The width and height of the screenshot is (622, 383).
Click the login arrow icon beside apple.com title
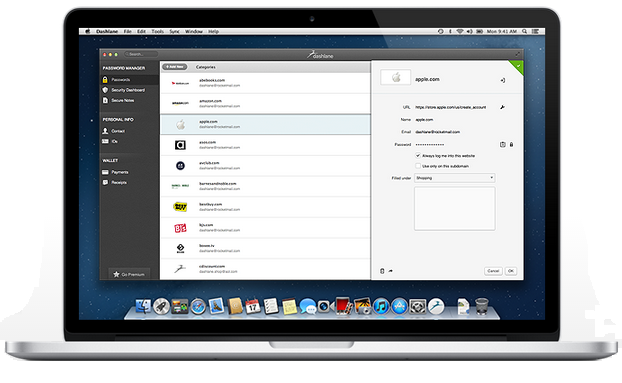pyautogui.click(x=503, y=80)
